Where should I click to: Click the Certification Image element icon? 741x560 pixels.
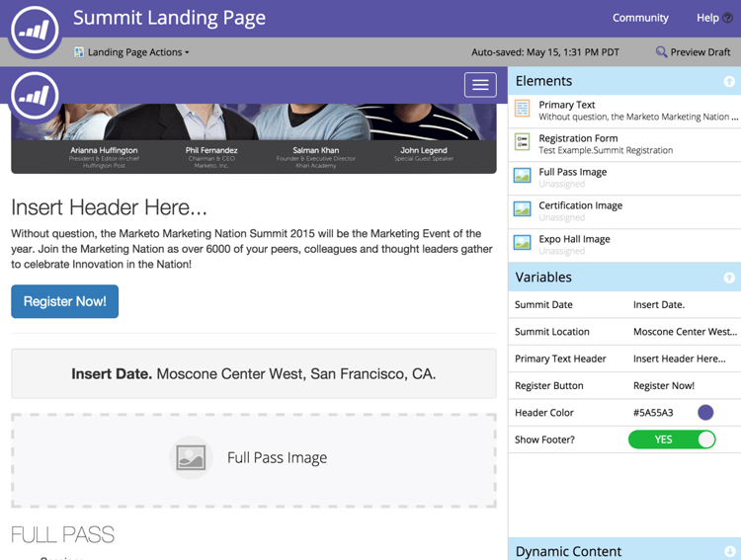[523, 208]
